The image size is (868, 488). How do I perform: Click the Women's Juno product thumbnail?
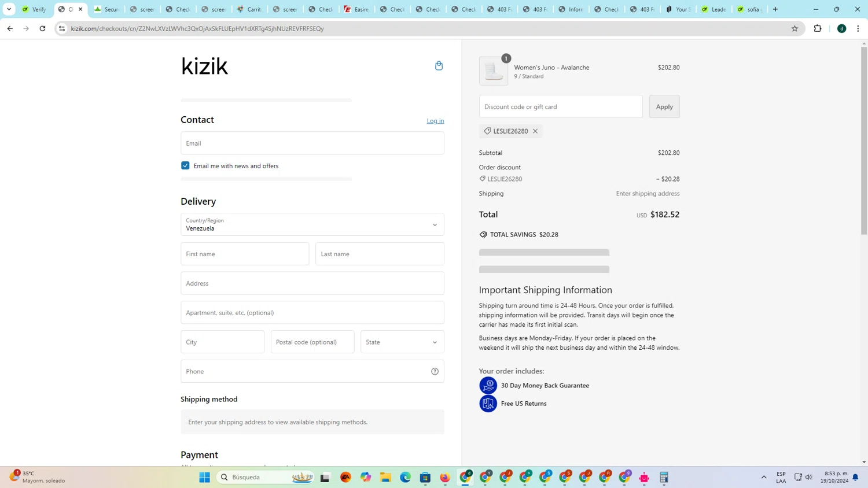click(494, 71)
